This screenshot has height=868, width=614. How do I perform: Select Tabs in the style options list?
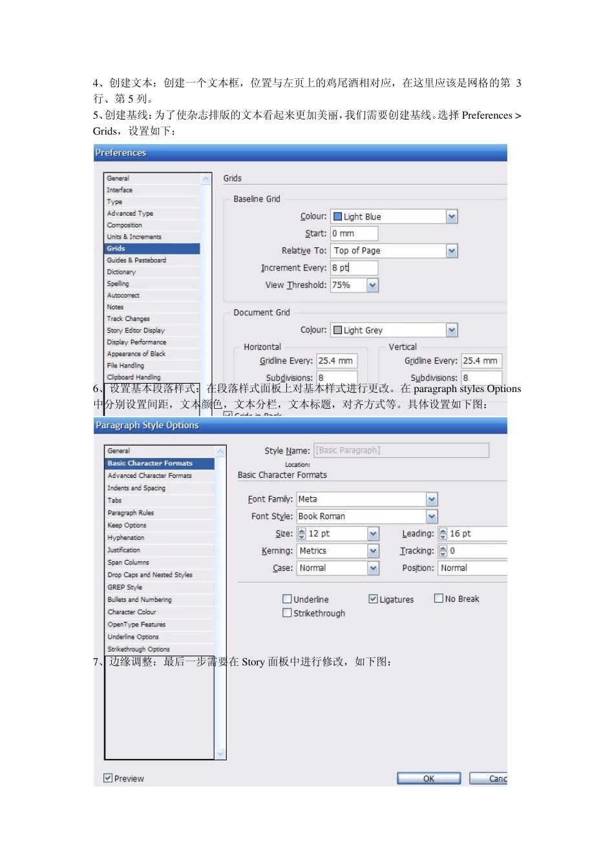(159, 501)
